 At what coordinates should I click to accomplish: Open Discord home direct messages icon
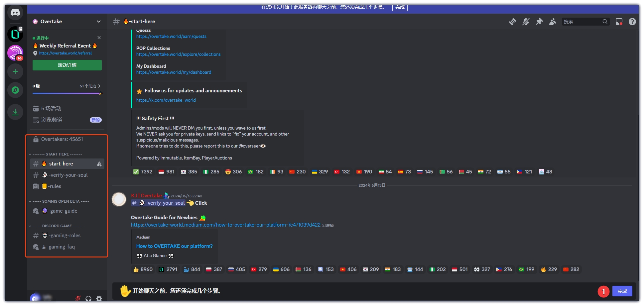[x=15, y=13]
